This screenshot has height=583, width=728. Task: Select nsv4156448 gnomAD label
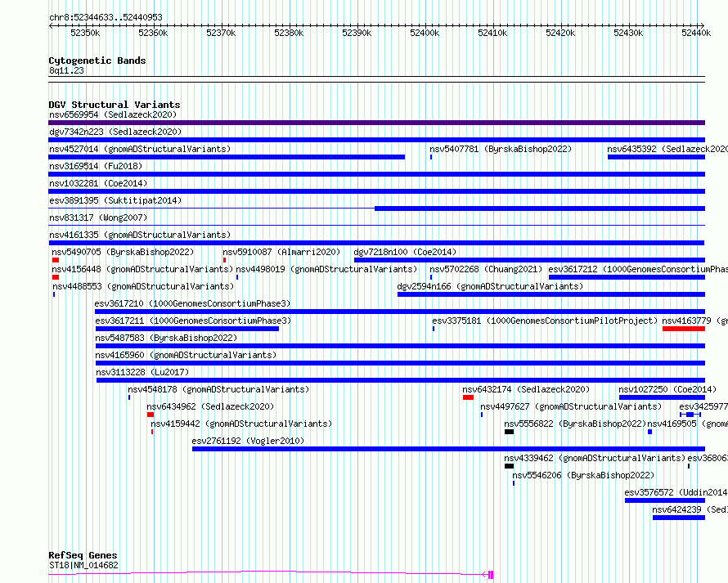pyautogui.click(x=142, y=269)
